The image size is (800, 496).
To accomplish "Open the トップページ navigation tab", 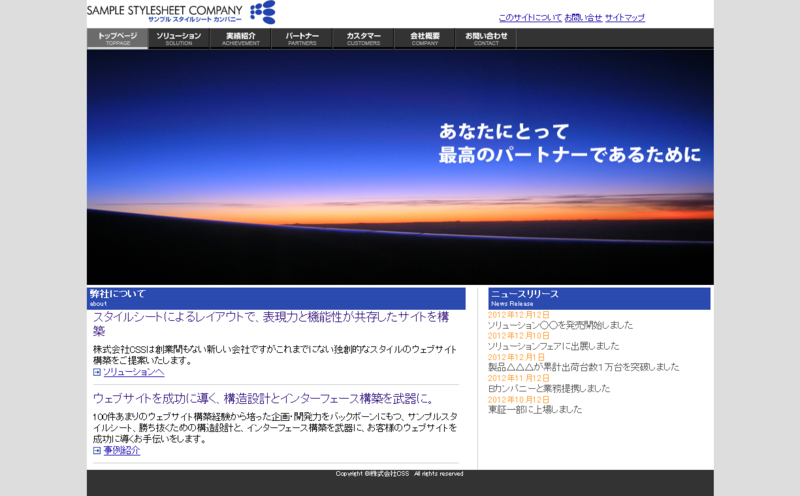I will tap(117, 39).
